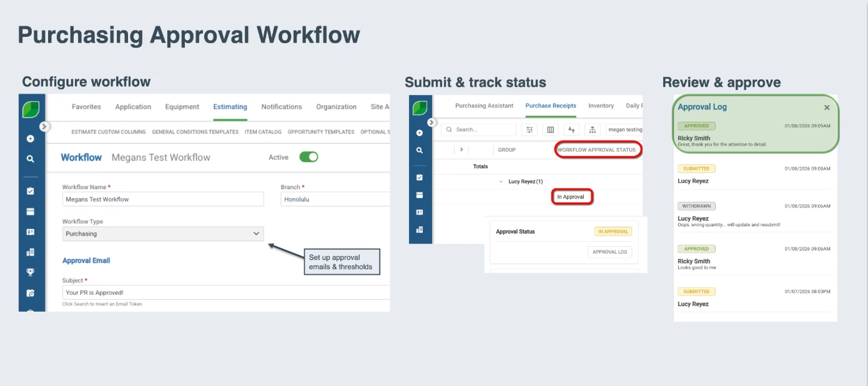Viewport: 868px width, 386px height.
Task: Open the APPROVAL LOG button
Action: 609,252
